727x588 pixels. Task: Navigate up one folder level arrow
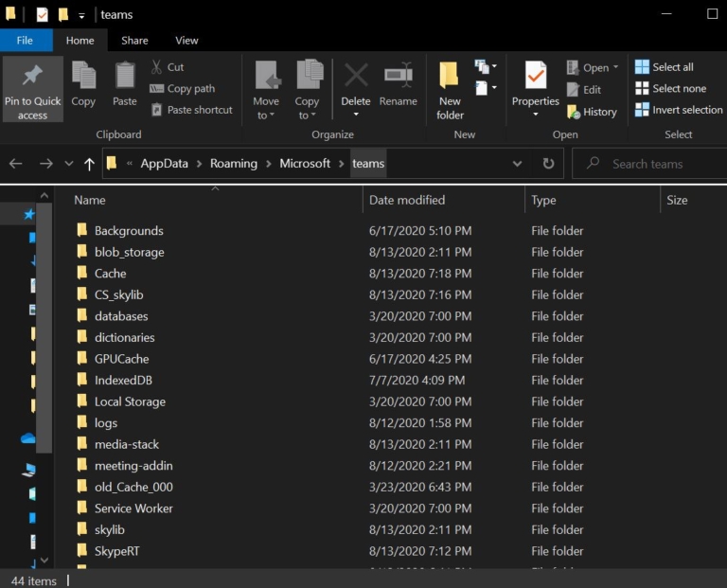(x=89, y=164)
